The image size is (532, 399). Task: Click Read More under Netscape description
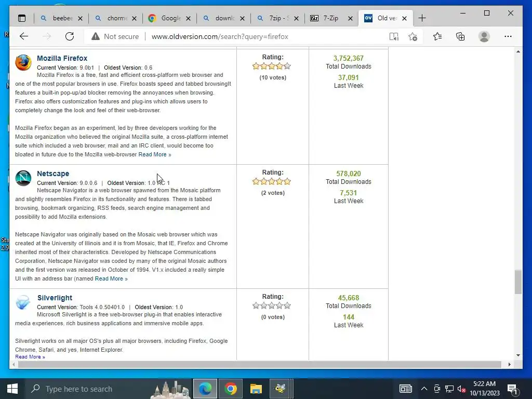pyautogui.click(x=111, y=278)
